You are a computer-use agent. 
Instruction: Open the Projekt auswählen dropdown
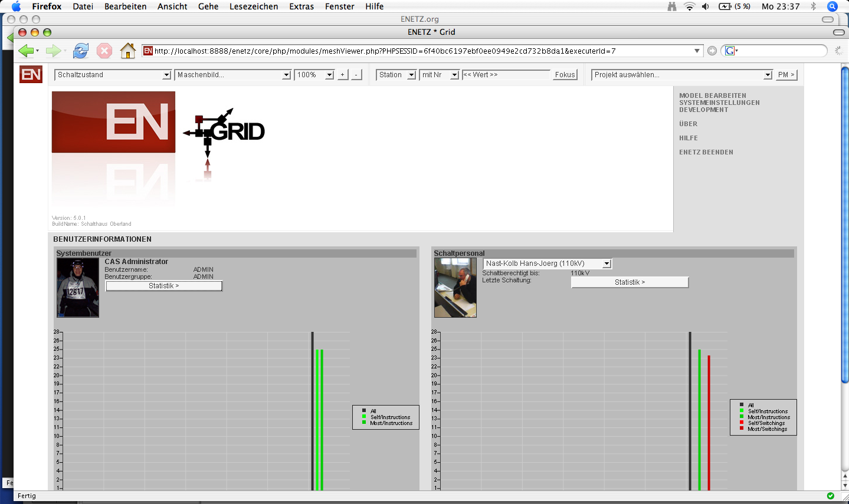click(681, 75)
